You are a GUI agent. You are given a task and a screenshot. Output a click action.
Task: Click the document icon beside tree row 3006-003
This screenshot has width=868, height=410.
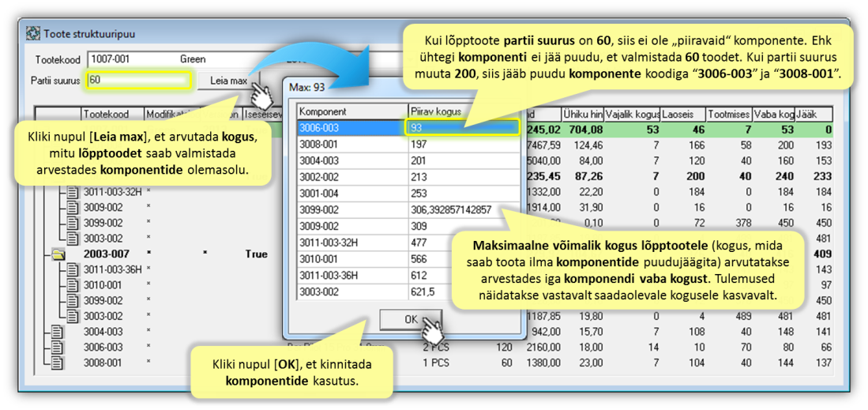tap(58, 348)
